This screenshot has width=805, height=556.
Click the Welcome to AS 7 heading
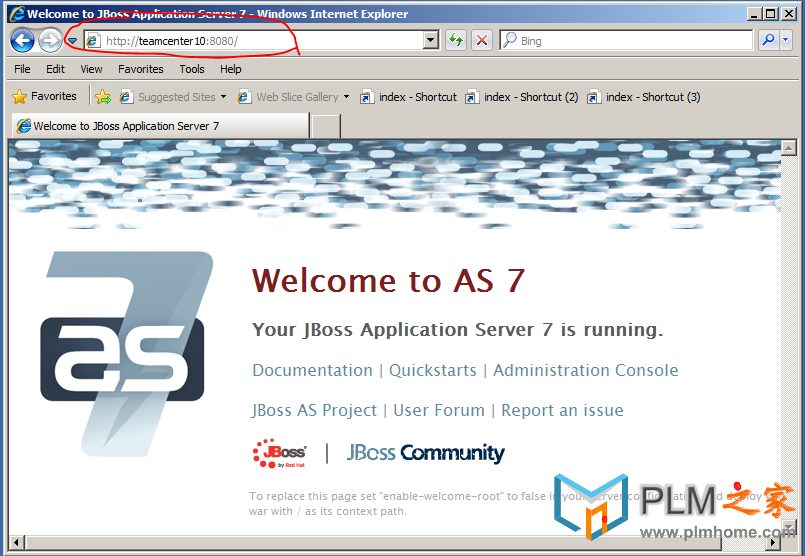388,280
